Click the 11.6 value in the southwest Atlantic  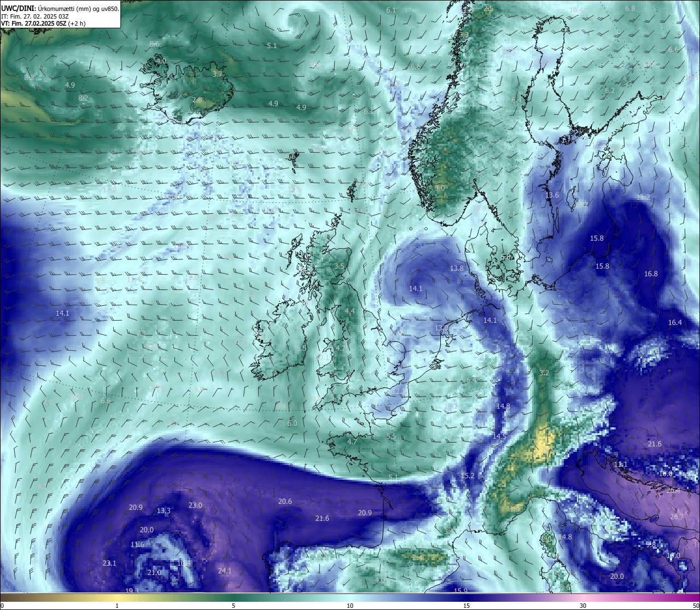(x=137, y=544)
